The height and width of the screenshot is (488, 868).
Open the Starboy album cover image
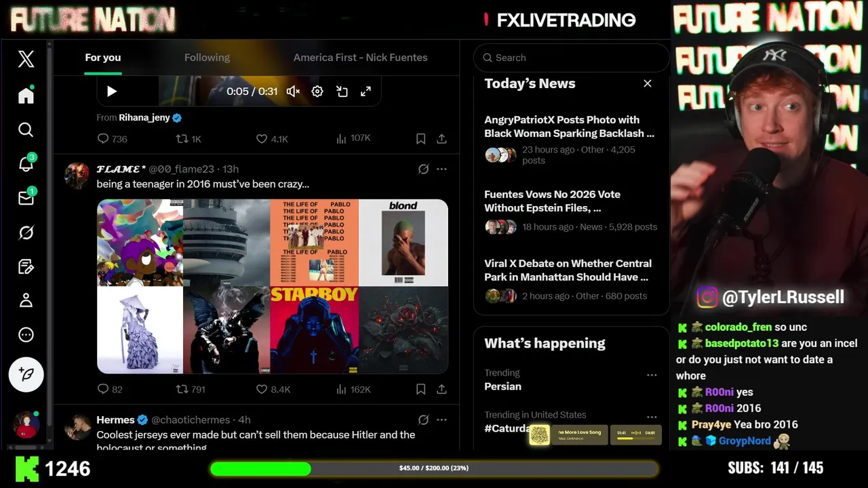314,330
